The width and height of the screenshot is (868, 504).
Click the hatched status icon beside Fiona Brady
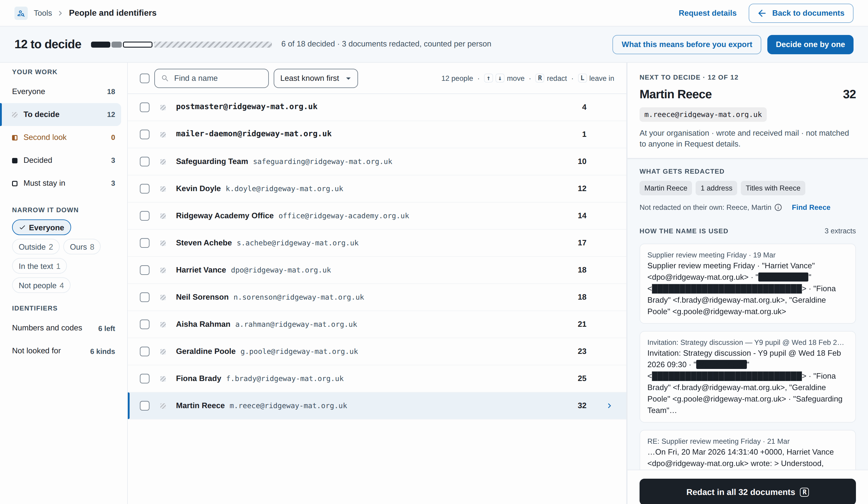[163, 379]
